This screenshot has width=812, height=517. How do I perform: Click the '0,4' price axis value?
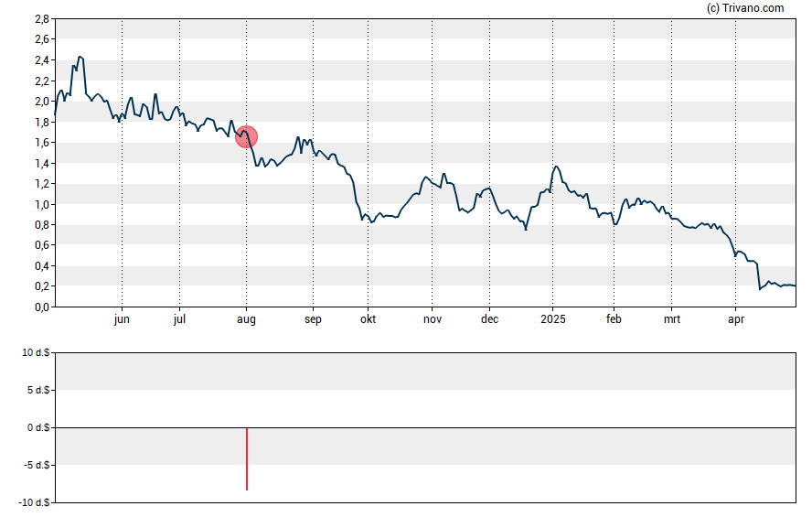coord(42,266)
